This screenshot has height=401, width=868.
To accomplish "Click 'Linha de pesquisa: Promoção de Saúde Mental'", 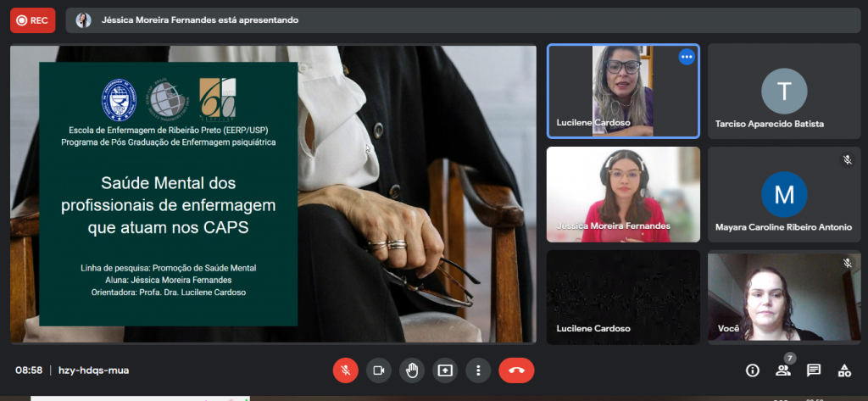I will tap(169, 268).
